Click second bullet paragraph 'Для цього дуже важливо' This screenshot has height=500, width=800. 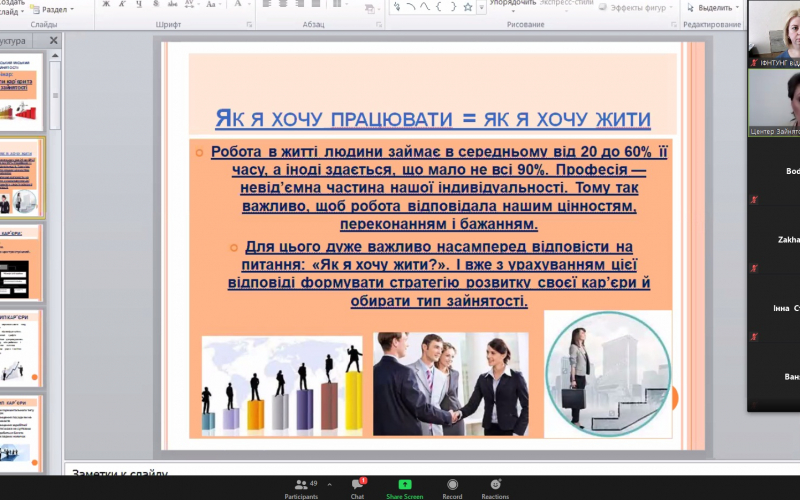click(439, 274)
